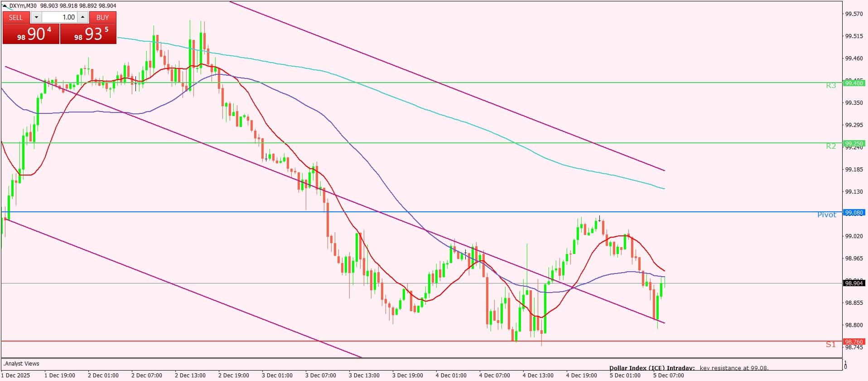This screenshot has width=868, height=381.
Task: Click the 2 Dec 13:00 time label
Action: click(x=190, y=375)
